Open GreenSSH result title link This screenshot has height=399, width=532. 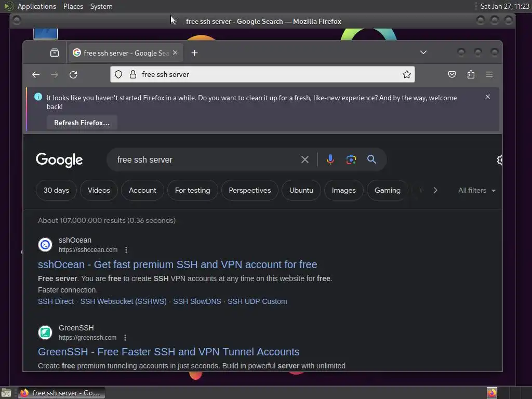pyautogui.click(x=169, y=352)
